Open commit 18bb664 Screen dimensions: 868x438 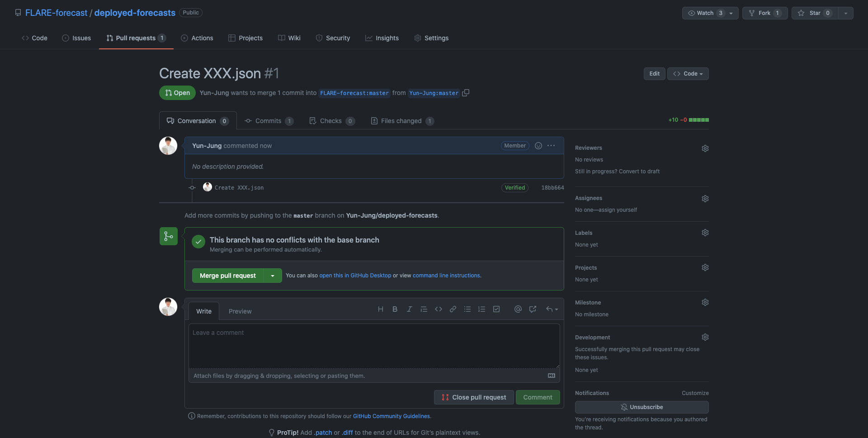(x=552, y=188)
